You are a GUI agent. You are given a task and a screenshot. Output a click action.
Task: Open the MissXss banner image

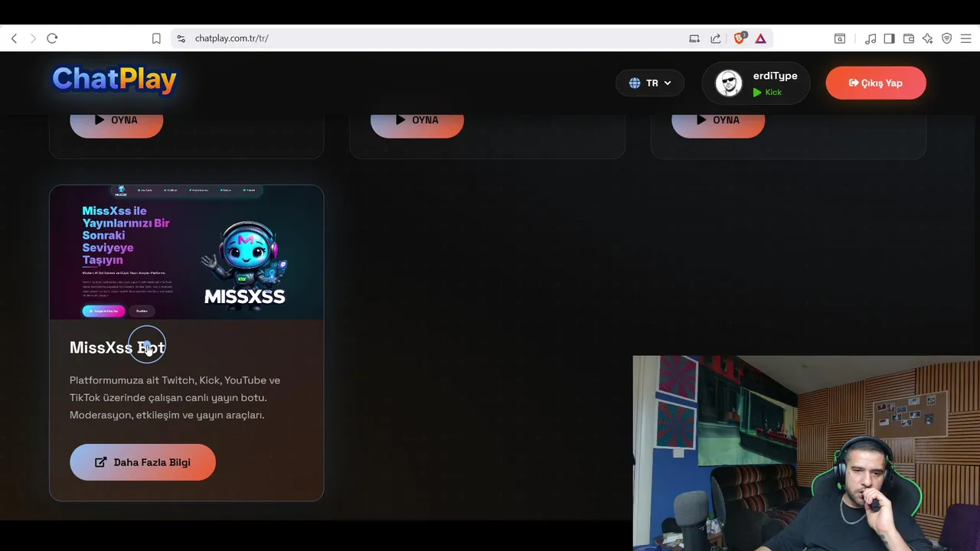(187, 252)
